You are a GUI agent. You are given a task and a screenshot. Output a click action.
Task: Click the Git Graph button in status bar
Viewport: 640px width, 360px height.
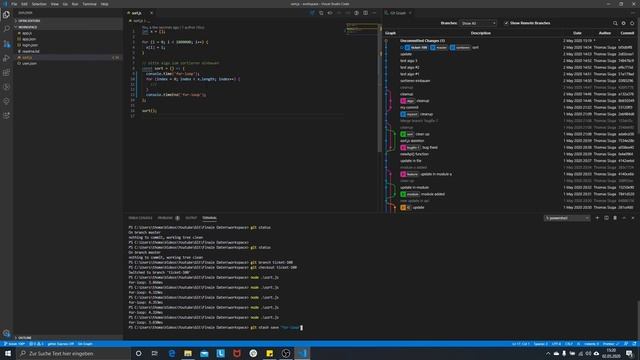point(85,344)
